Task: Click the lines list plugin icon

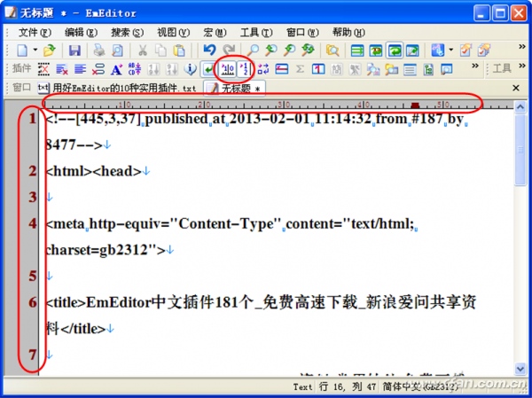Action: coord(410,69)
